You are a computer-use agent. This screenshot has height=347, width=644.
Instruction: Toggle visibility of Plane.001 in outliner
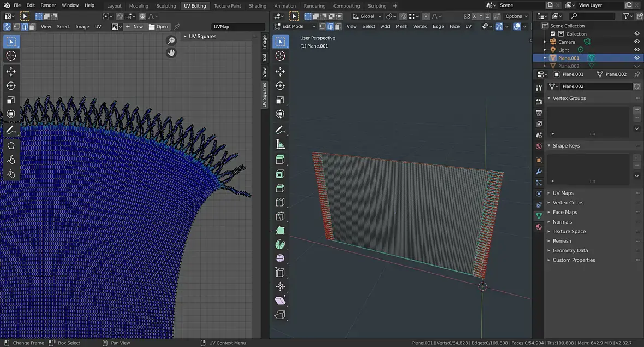click(636, 58)
